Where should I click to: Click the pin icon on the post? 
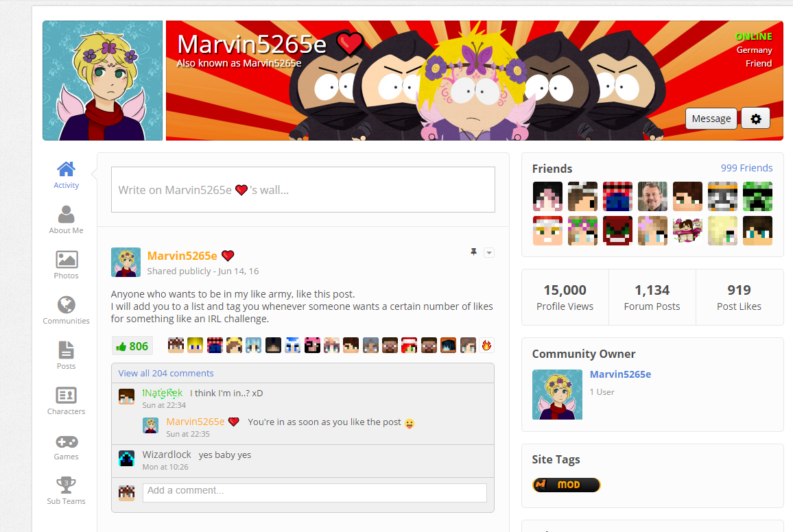(473, 252)
